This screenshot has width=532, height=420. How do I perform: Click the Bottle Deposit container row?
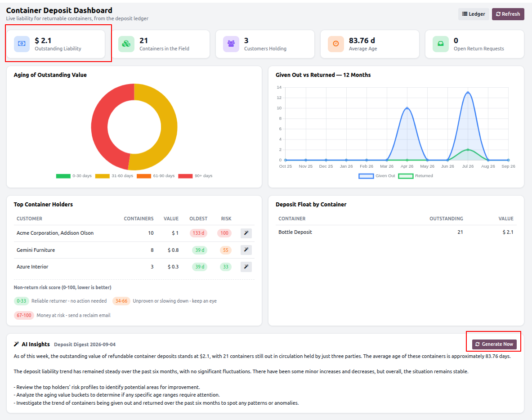pyautogui.click(x=396, y=232)
